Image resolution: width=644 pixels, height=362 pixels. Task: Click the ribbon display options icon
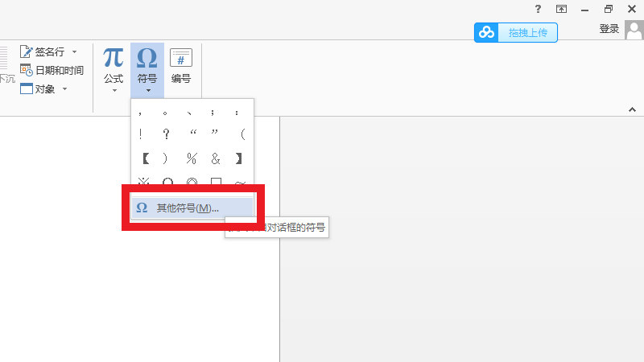click(x=561, y=9)
